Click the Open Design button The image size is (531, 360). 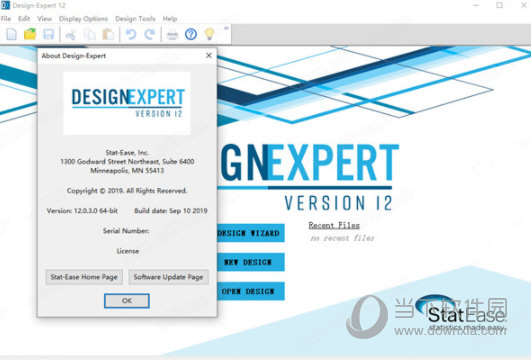(x=250, y=291)
